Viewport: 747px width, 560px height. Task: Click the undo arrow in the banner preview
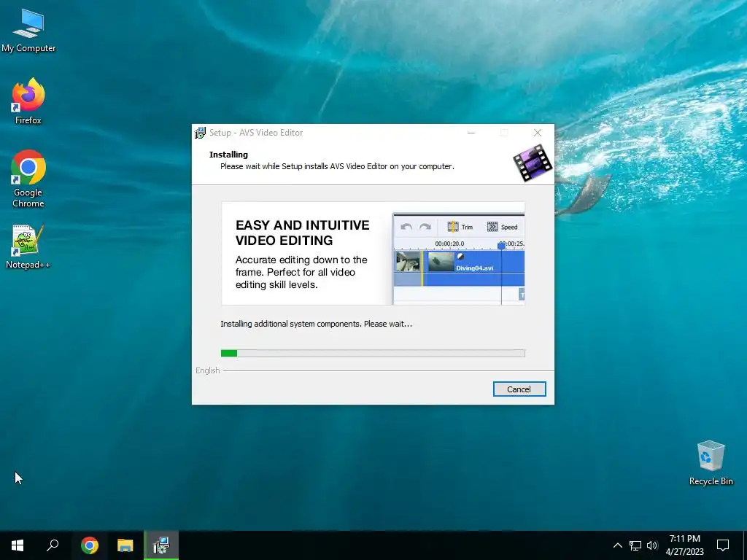click(x=406, y=227)
